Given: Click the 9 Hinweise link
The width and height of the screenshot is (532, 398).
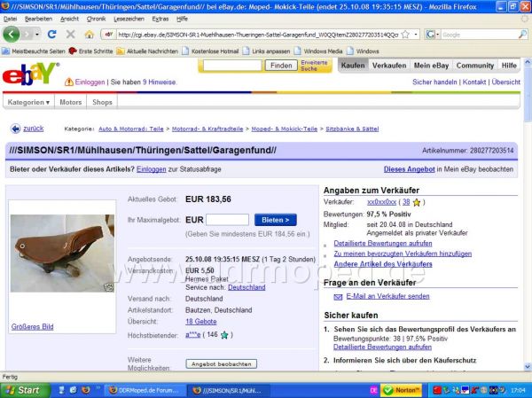Looking at the screenshot, I should (x=159, y=82).
